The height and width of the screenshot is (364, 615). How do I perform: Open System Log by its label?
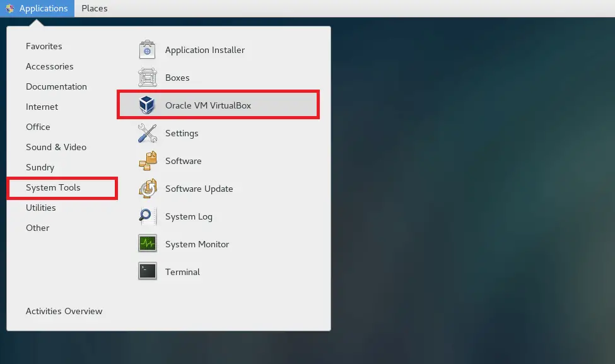click(189, 217)
